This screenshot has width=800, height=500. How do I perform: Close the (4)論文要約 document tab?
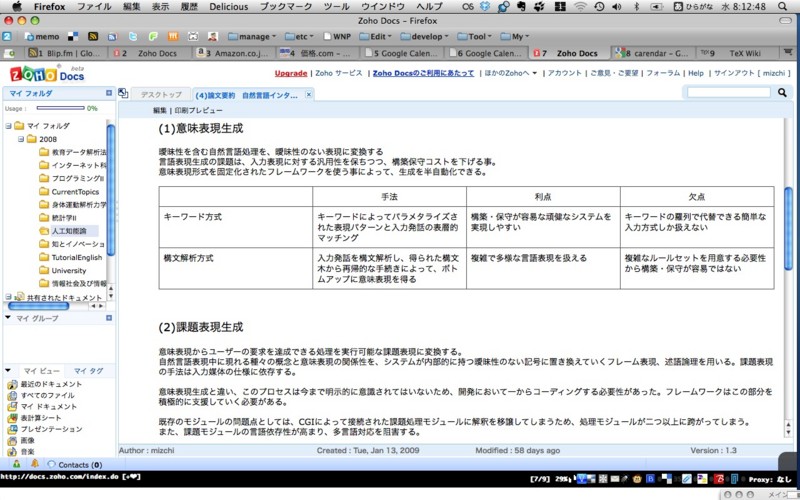308,94
